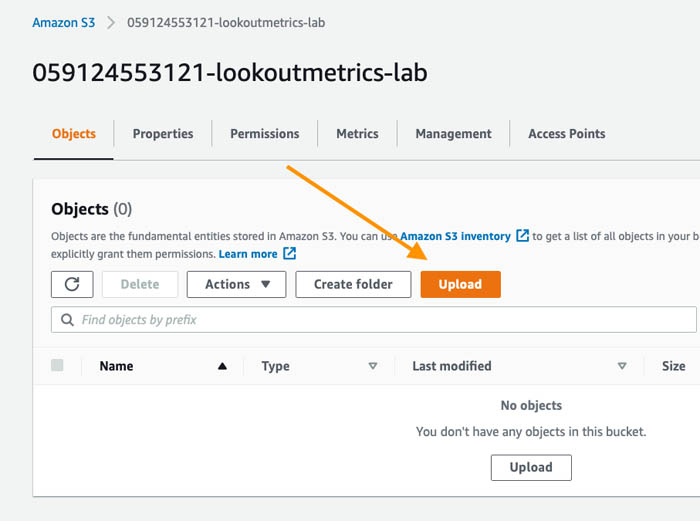
Task: Click the orange Upload button
Action: click(460, 284)
